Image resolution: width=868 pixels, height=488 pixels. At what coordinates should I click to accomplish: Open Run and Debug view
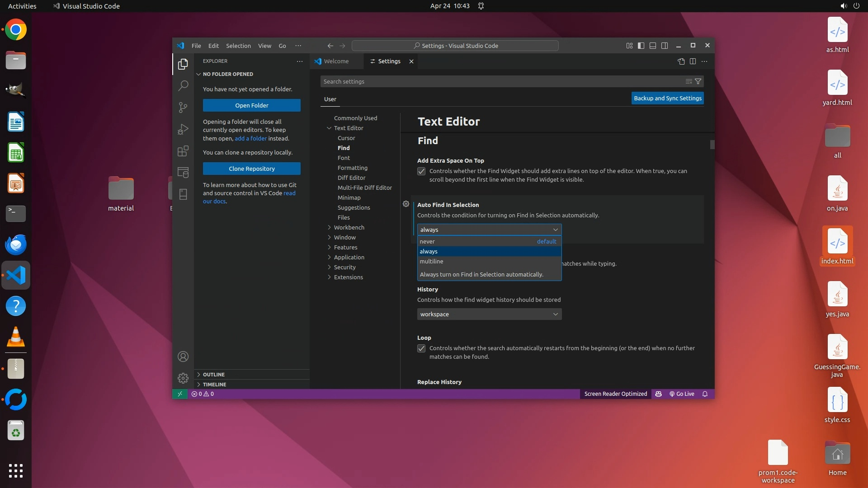click(183, 129)
